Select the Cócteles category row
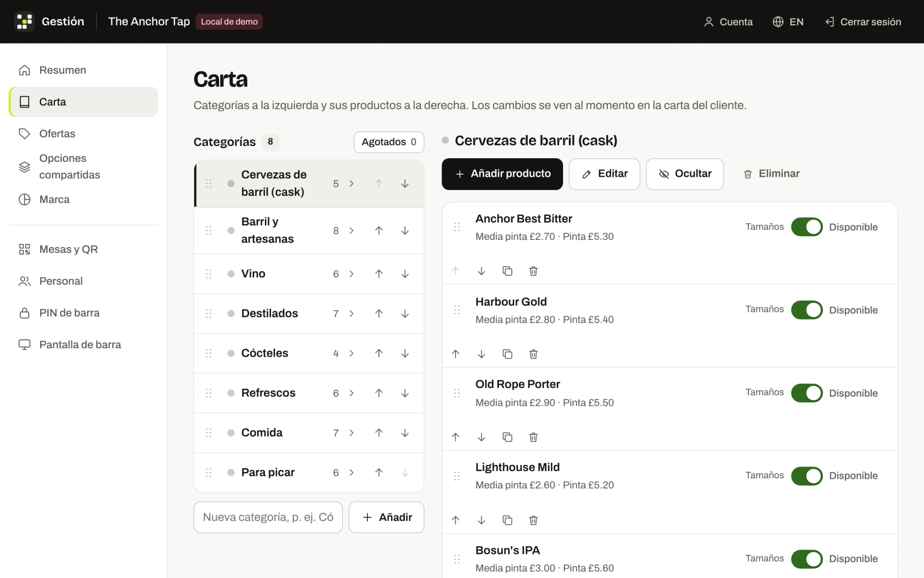Screen dimensions: 924x578 click(309, 353)
